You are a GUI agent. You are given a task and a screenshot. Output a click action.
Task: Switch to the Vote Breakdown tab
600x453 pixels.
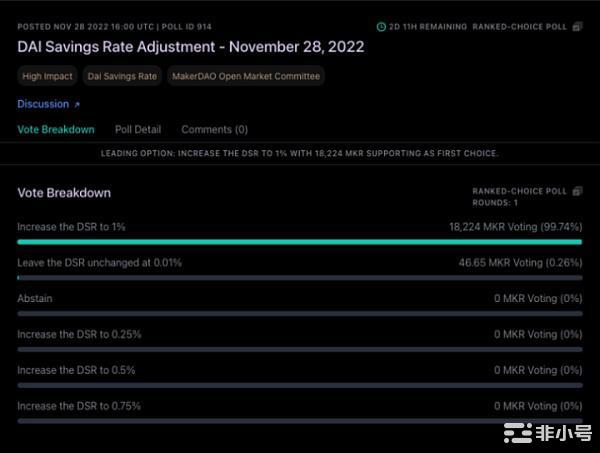[x=56, y=129]
